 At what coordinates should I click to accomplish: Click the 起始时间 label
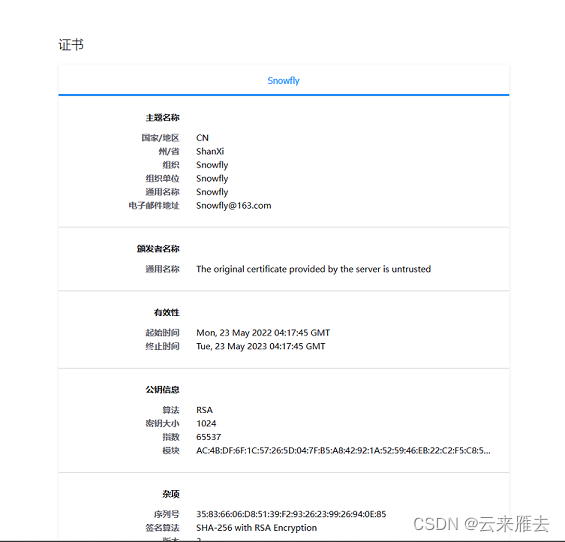click(163, 333)
